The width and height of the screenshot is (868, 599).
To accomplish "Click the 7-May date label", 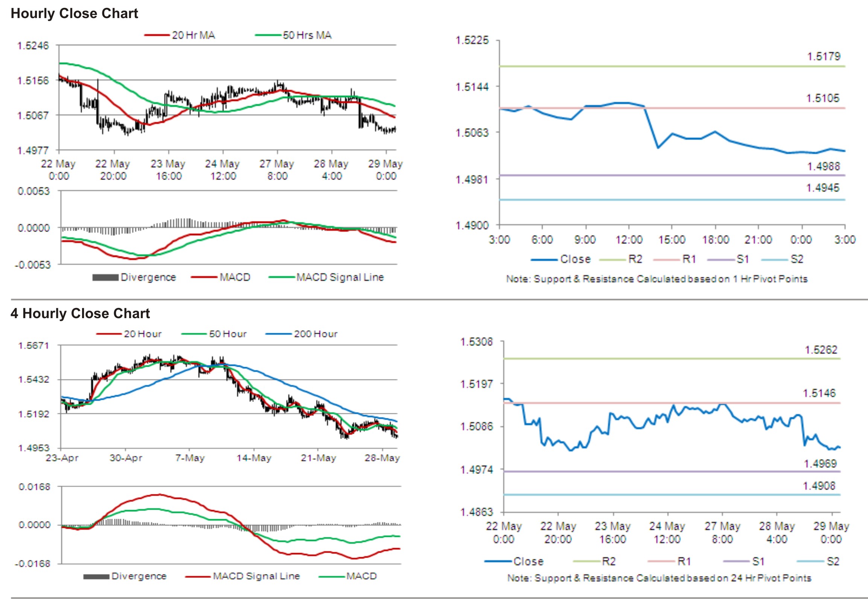I will [x=190, y=458].
